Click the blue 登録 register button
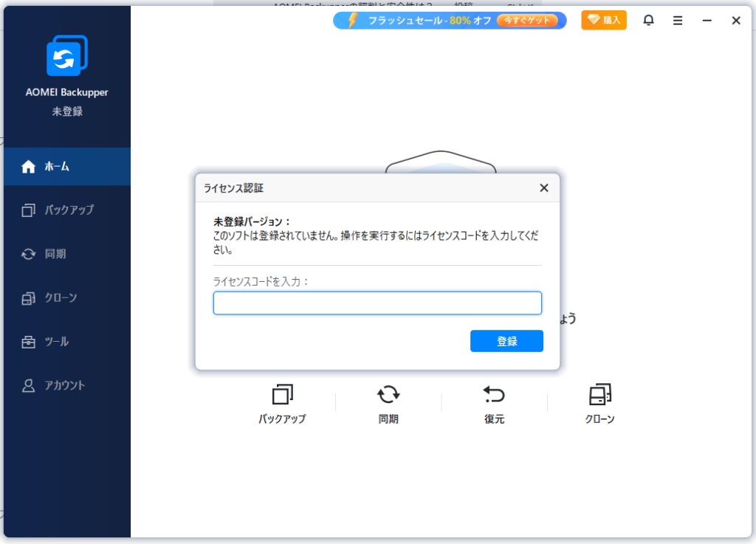756x544 pixels. [506, 341]
